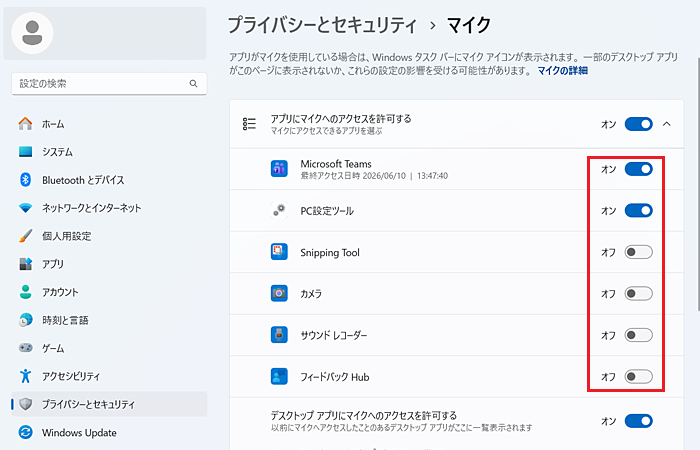Viewport: 700px width, 450px height.
Task: Click the カメラ row label
Action: (x=311, y=294)
